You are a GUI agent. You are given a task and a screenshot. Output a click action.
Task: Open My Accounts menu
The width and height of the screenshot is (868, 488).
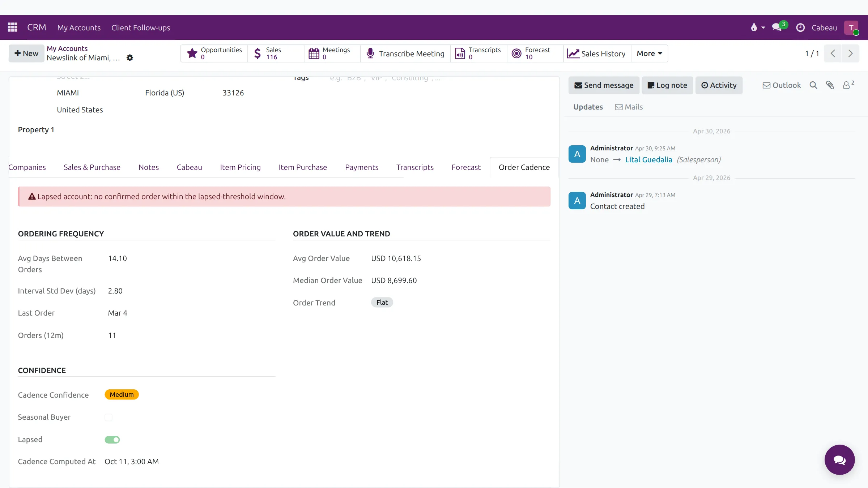79,27
